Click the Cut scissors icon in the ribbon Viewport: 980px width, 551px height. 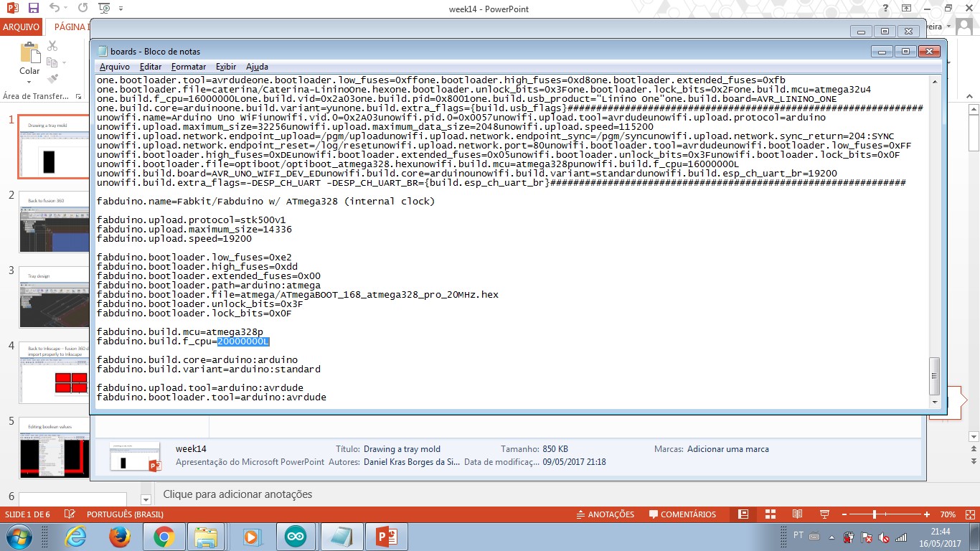[52, 46]
